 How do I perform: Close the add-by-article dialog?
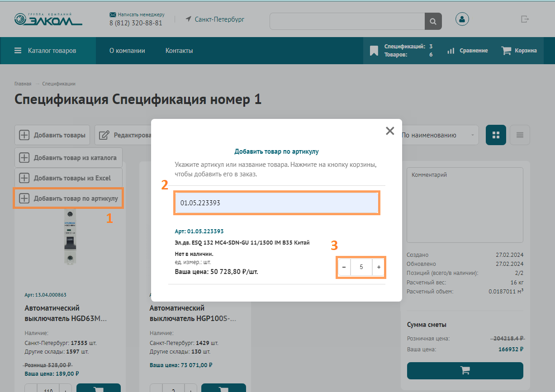coord(389,131)
